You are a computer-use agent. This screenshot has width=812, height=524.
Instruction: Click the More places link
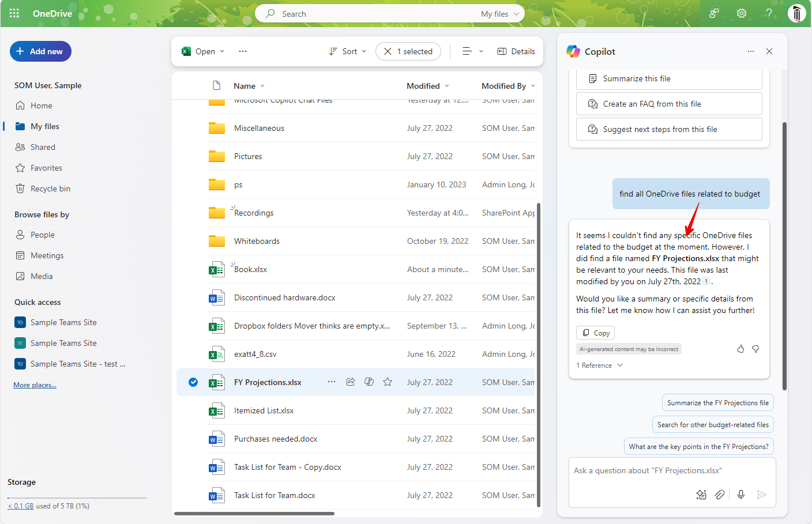pyautogui.click(x=35, y=385)
